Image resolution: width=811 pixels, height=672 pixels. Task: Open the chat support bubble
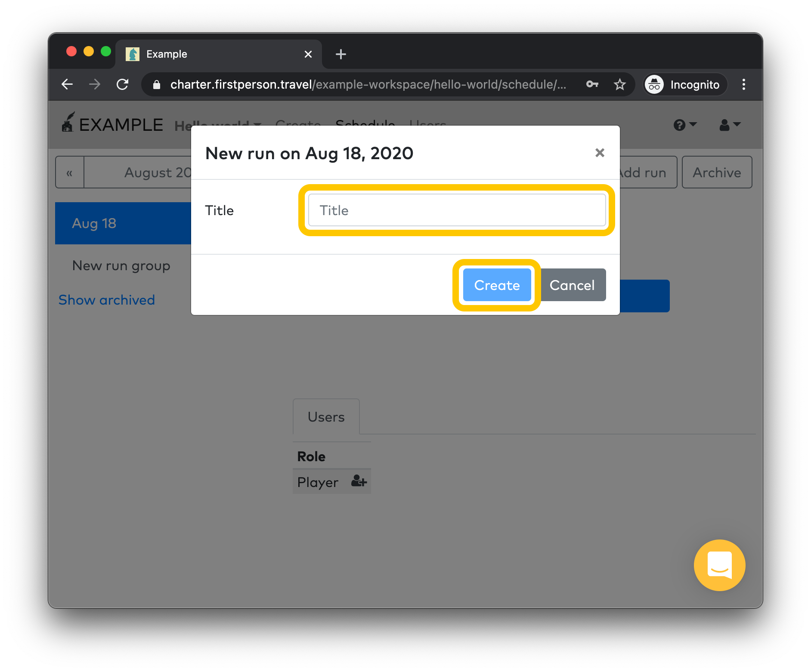click(719, 565)
